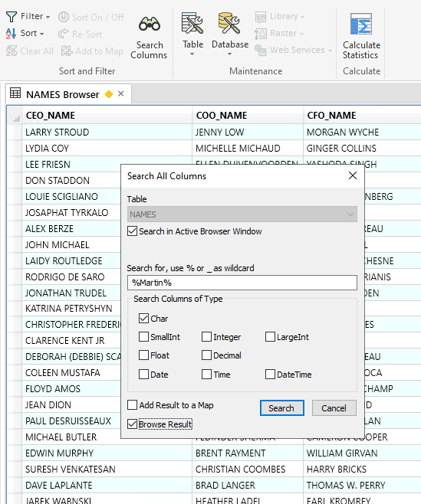Expand the Filter dropdown arrow
The width and height of the screenshot is (421, 504).
click(x=48, y=17)
